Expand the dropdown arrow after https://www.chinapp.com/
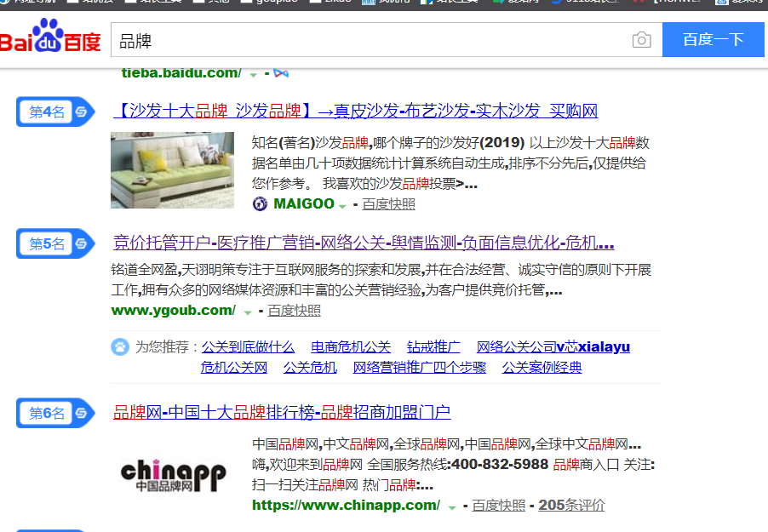This screenshot has width=768, height=532. (x=452, y=507)
